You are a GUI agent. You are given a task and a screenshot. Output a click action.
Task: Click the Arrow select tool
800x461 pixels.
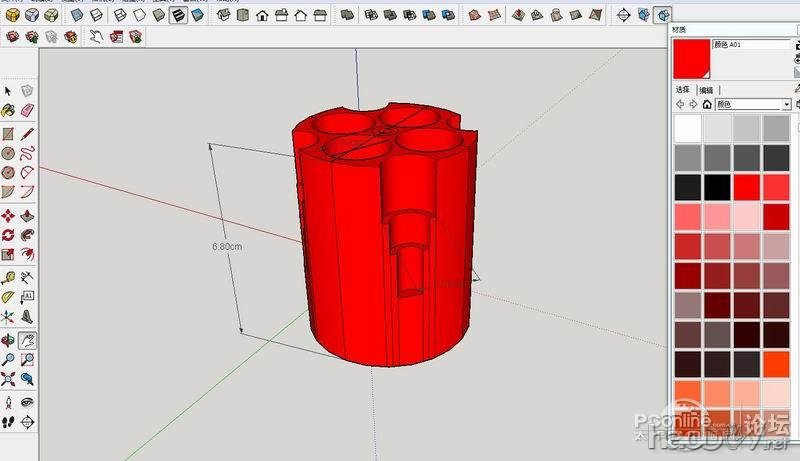(8, 91)
